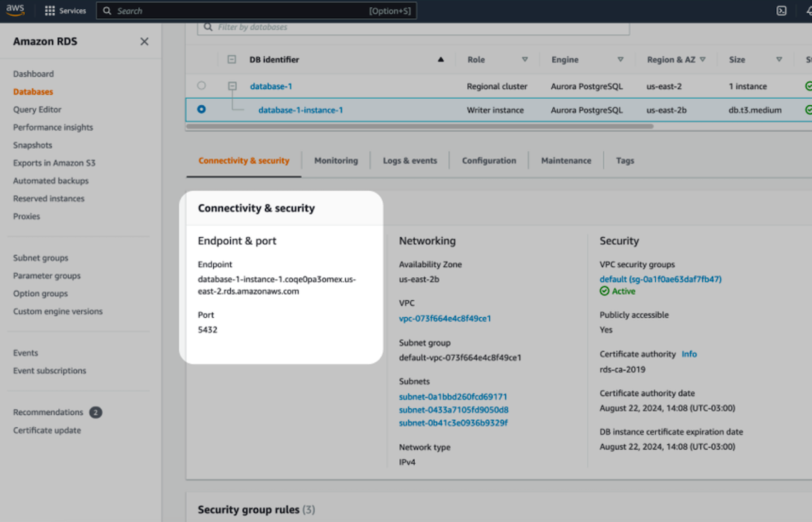Image resolution: width=812 pixels, height=522 pixels.
Task: Open the database-1 cluster link
Action: pyautogui.click(x=271, y=87)
